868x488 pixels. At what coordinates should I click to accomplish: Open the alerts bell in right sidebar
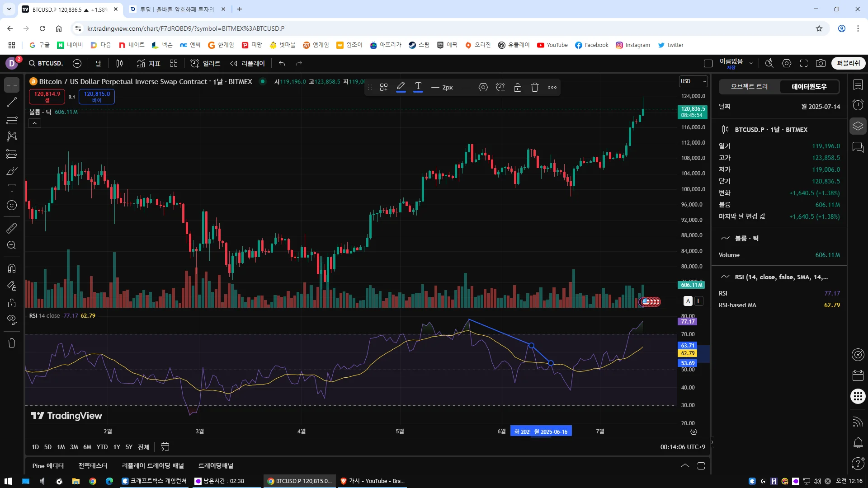pos(858,443)
